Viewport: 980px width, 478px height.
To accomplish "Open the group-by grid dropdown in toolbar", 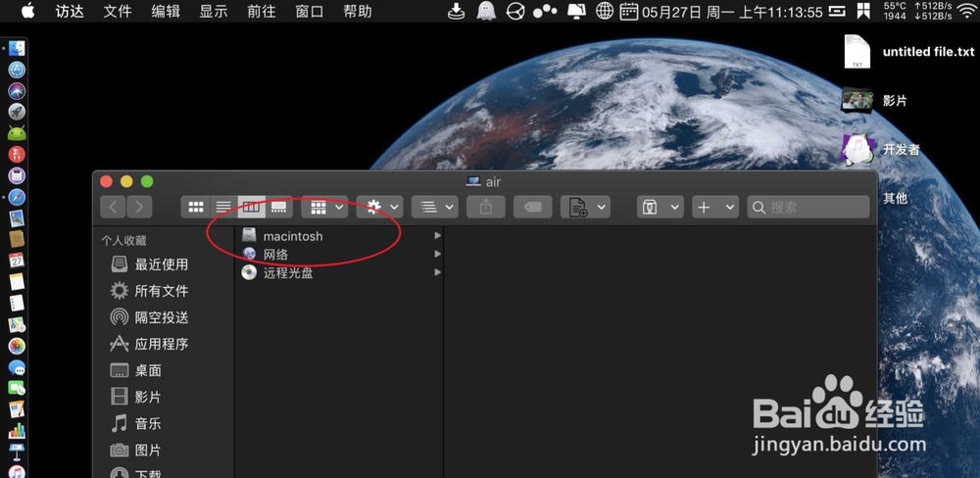I will point(325,207).
